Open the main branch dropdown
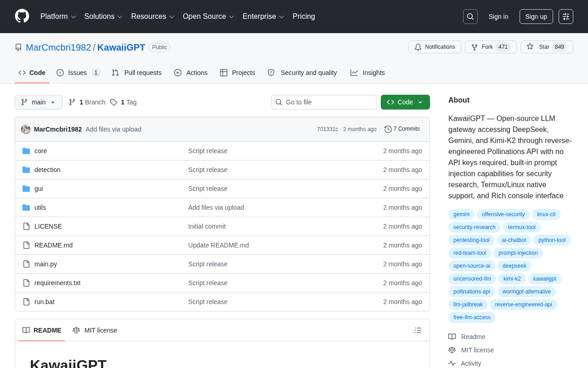This screenshot has height=368, width=588. click(39, 102)
